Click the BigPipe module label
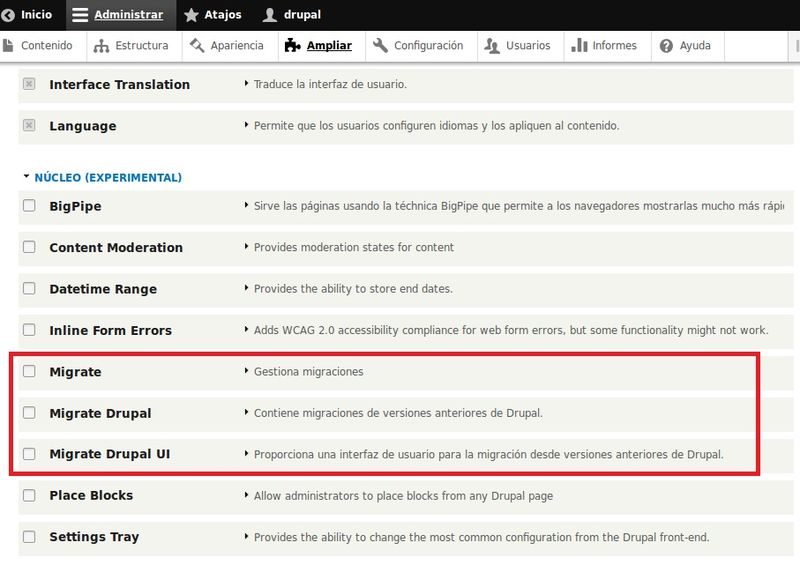This screenshot has width=800, height=565. coord(75,206)
